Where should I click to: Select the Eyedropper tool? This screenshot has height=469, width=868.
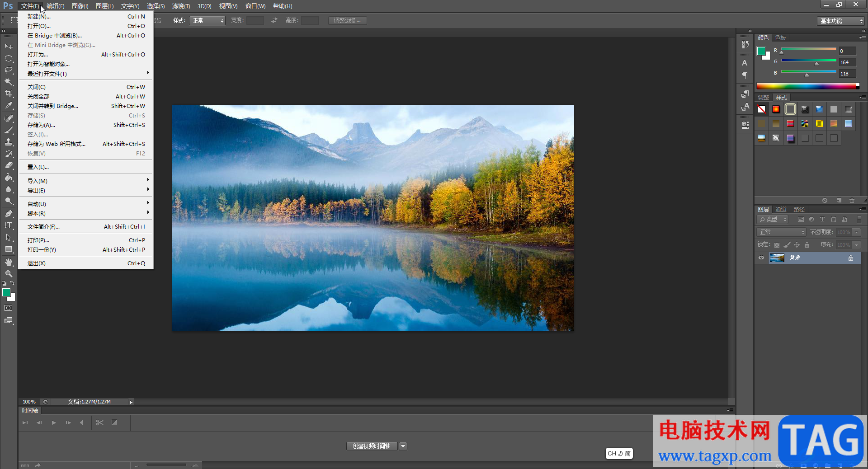coord(9,105)
